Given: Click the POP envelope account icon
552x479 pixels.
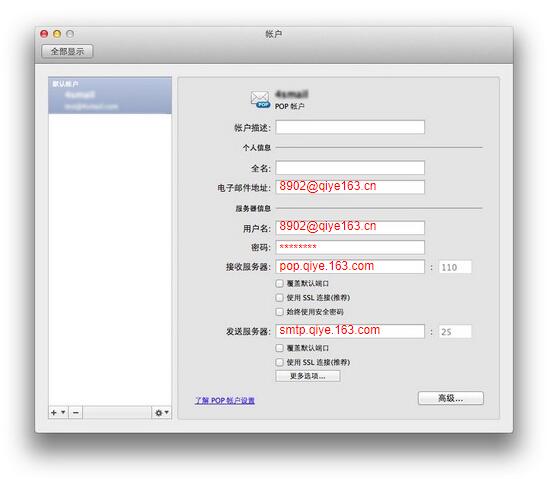Looking at the screenshot, I should [260, 99].
